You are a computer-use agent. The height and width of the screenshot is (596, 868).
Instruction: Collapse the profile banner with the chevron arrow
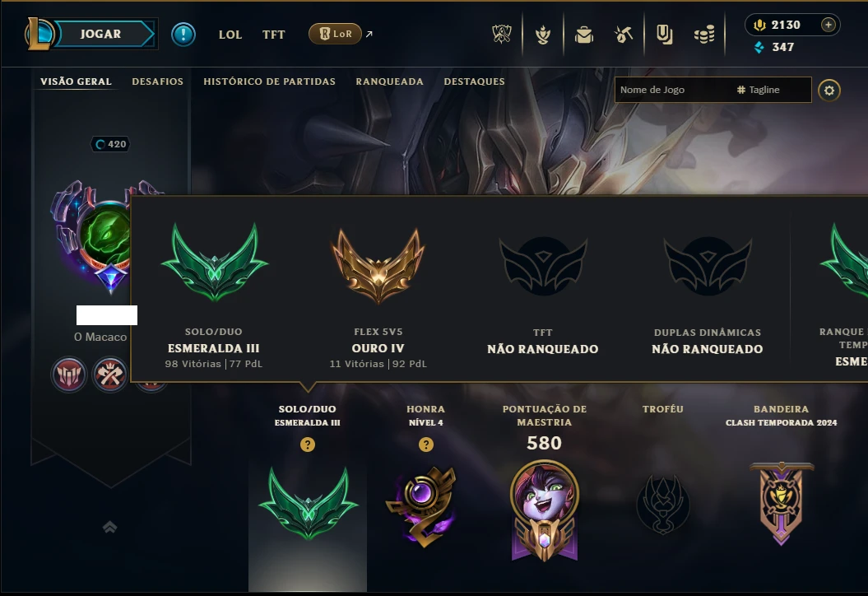(x=109, y=527)
